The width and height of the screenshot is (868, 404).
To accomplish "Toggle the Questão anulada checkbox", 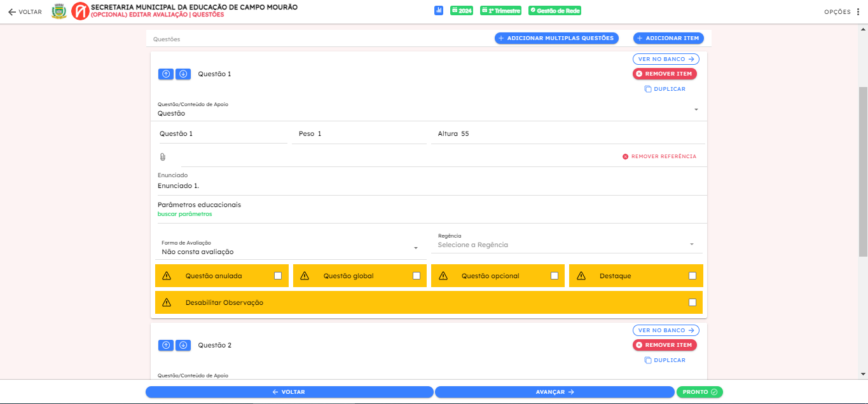I will pos(278,276).
